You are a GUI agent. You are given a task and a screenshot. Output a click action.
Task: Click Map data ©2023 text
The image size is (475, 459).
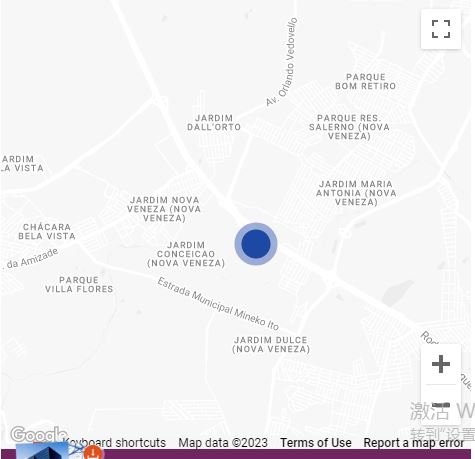(x=223, y=443)
